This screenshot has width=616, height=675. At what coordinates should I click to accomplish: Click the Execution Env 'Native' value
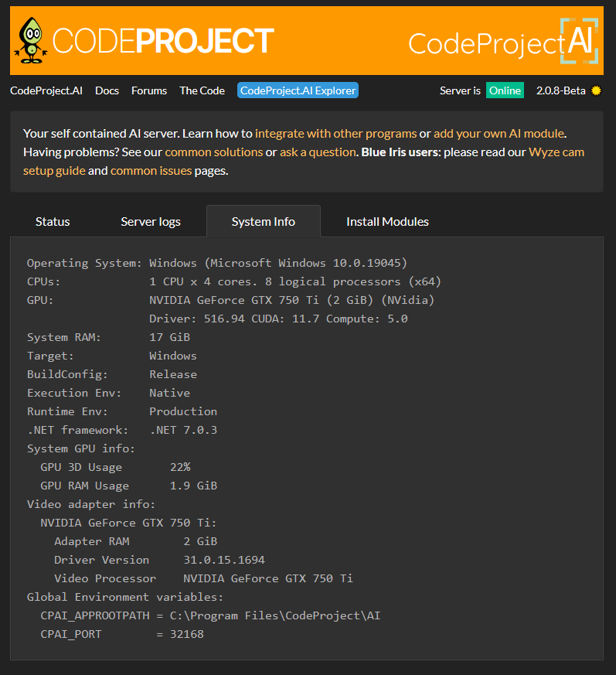(x=169, y=393)
